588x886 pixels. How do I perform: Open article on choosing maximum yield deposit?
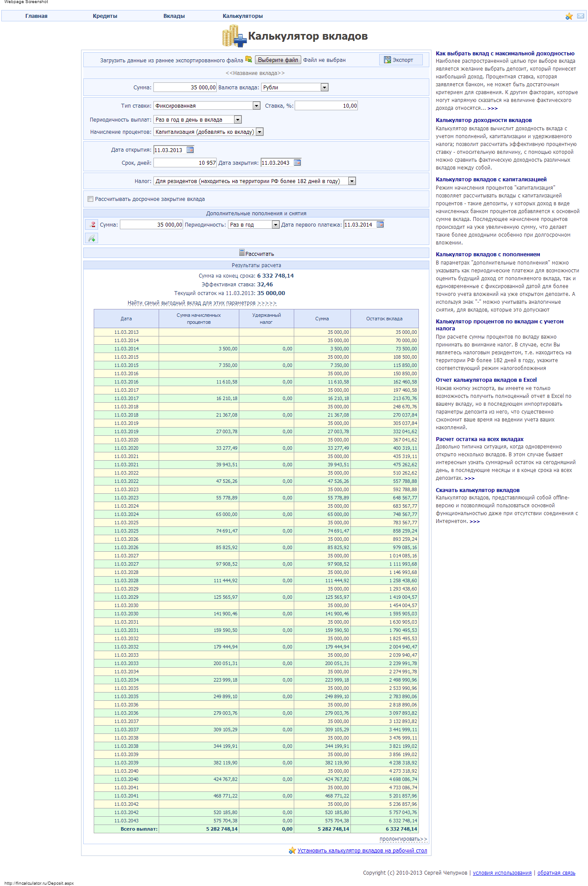505,53
